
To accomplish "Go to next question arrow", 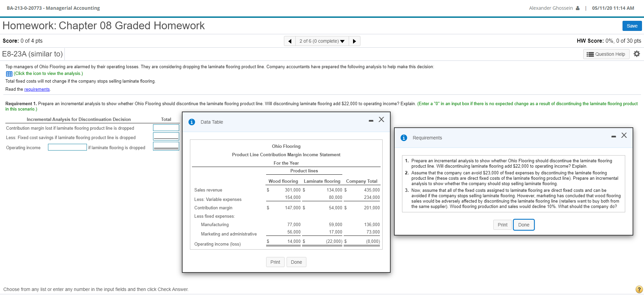I will point(354,41).
